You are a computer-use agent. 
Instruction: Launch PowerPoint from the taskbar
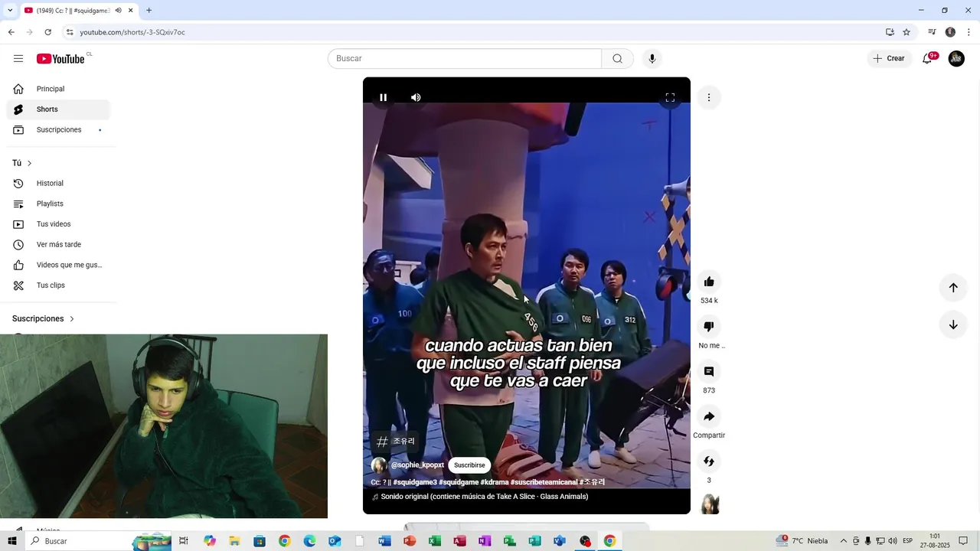[410, 541]
